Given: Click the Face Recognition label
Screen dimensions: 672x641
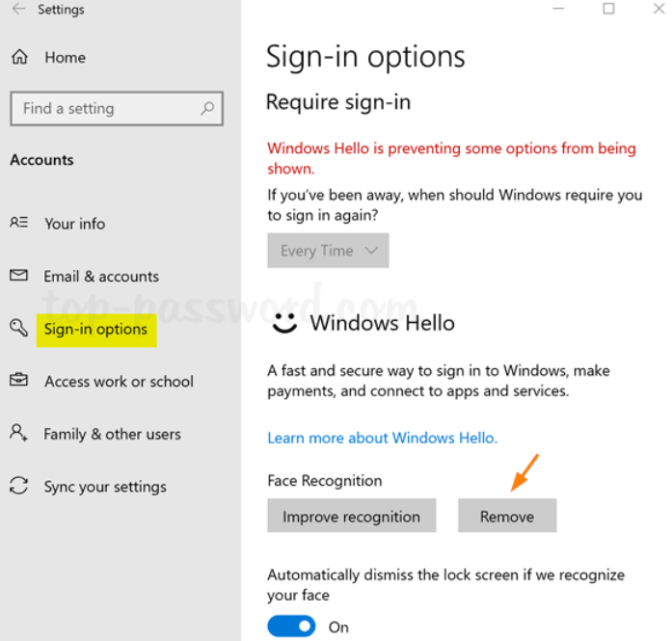Looking at the screenshot, I should coord(324,481).
